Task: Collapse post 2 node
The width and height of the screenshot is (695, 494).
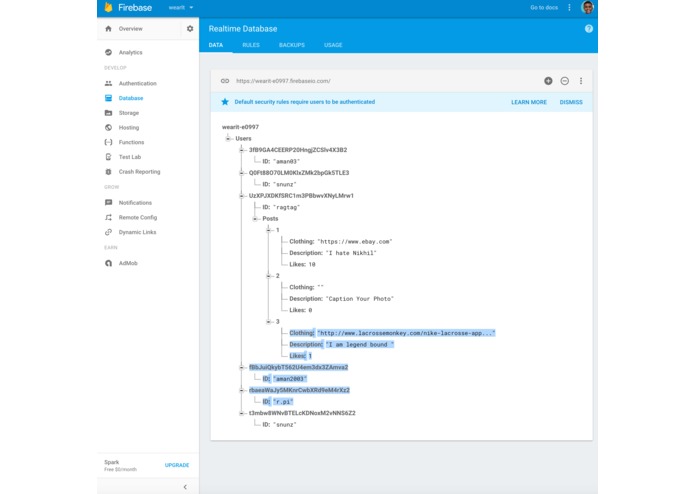Action: pos(269,276)
